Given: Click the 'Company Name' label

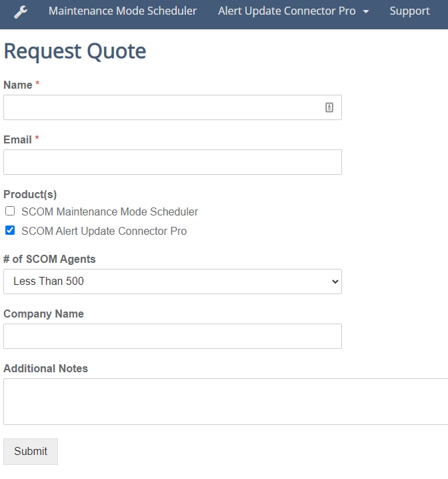Looking at the screenshot, I should pyautogui.click(x=43, y=314).
